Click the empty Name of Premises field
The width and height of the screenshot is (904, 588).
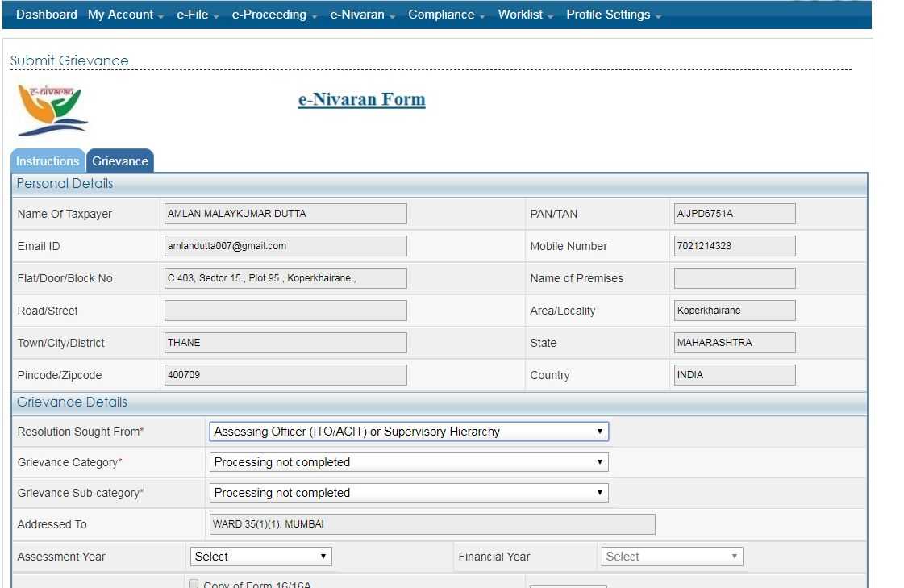point(735,277)
